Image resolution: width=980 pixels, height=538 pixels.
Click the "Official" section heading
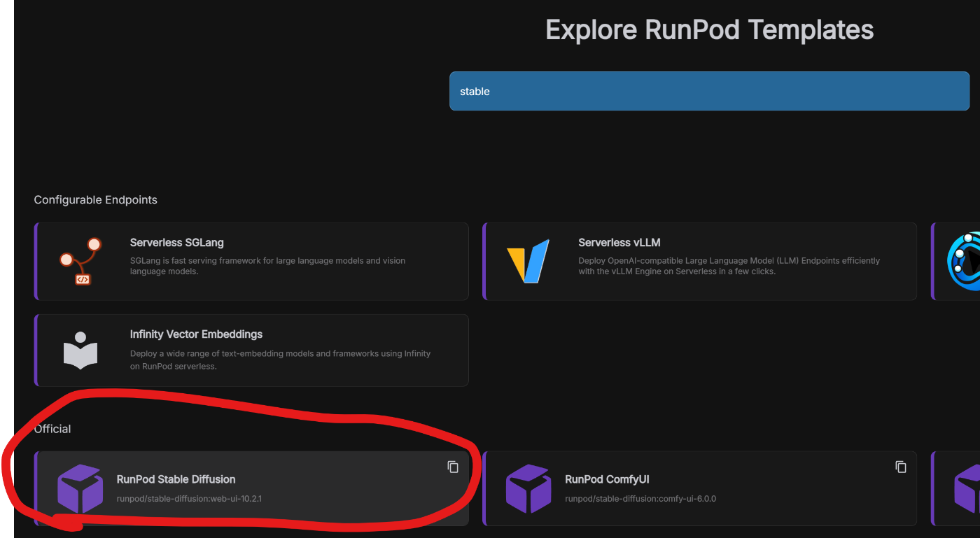[x=52, y=429]
